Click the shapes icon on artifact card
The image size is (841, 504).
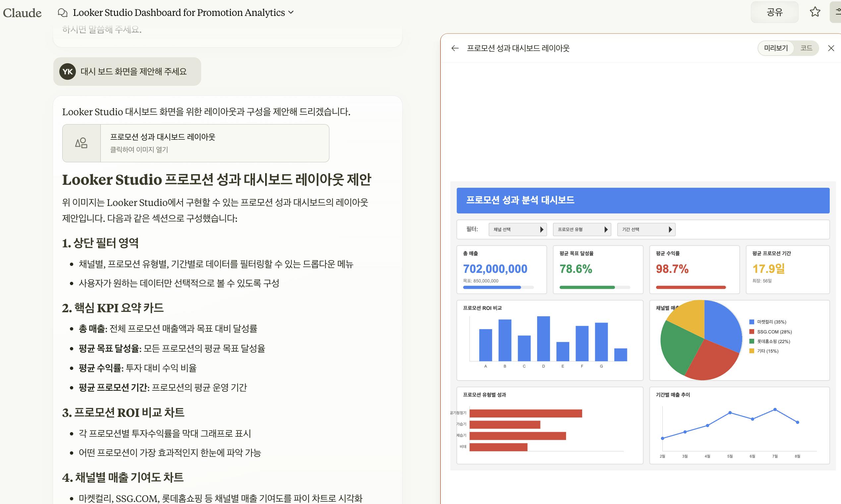point(82,143)
